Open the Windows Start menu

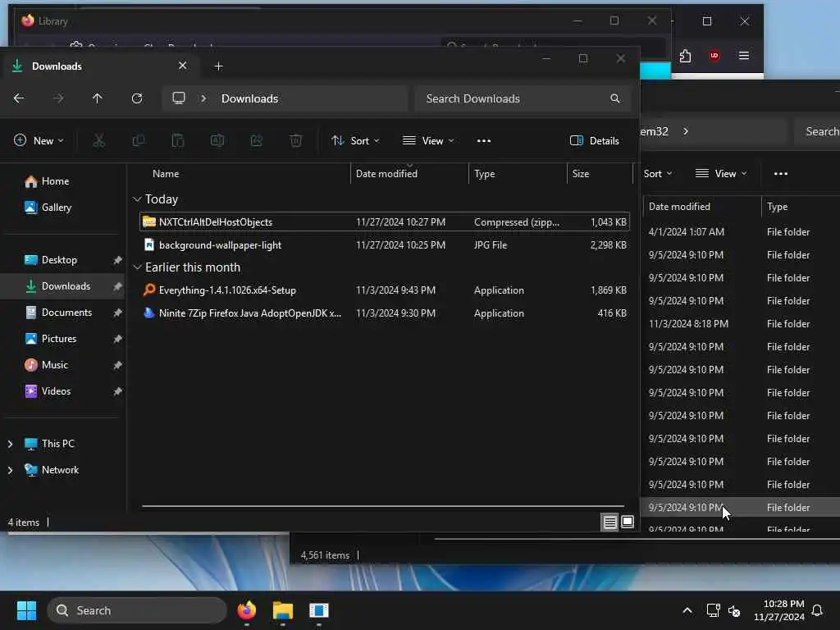26,610
